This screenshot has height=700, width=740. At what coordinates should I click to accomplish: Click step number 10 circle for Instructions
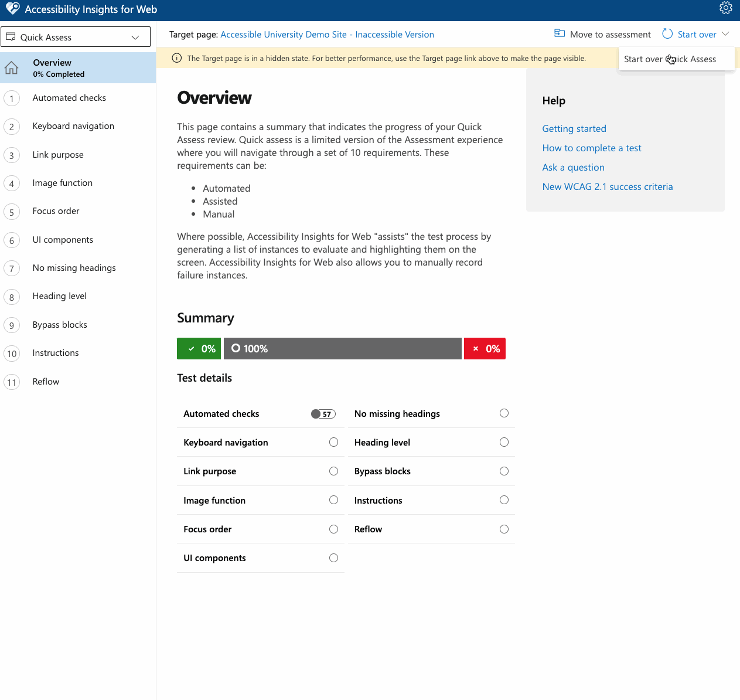[x=12, y=354]
